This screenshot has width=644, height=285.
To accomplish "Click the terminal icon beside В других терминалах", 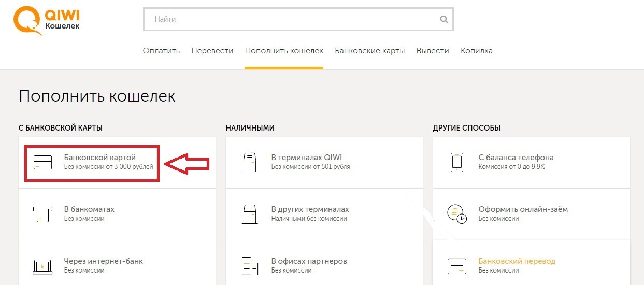I will click(x=250, y=214).
